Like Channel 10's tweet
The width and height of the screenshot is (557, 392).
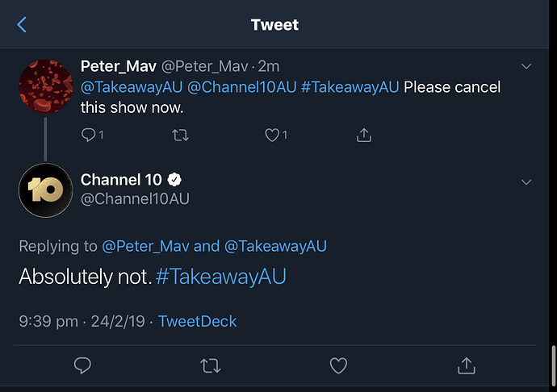pyautogui.click(x=338, y=366)
